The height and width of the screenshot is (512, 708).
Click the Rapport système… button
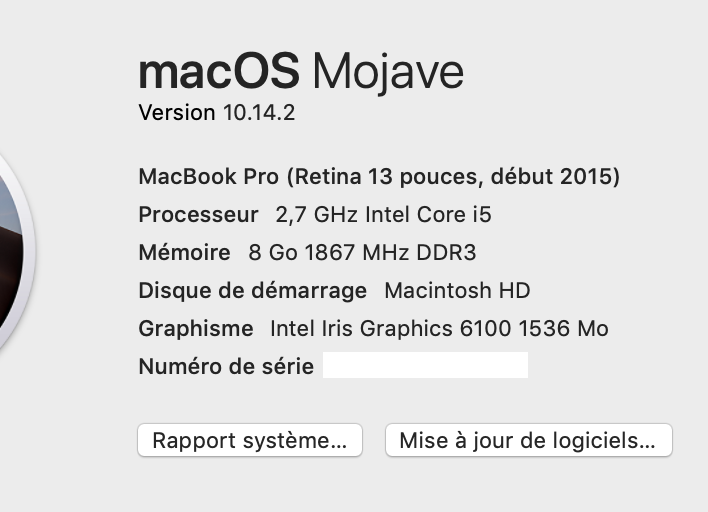tap(249, 440)
